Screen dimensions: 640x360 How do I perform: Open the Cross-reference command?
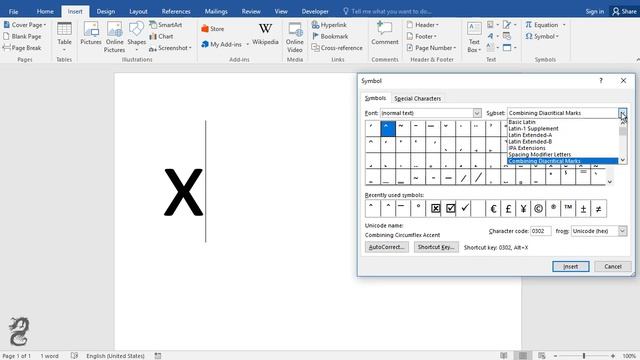pos(337,48)
